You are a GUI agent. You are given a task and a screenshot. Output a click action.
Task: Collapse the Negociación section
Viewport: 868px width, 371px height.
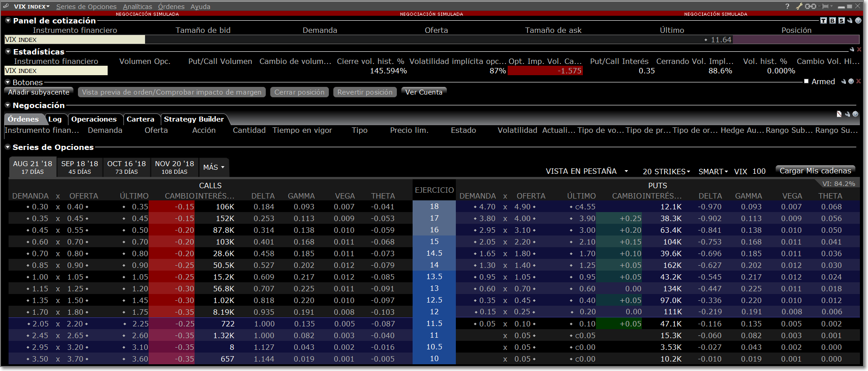click(8, 105)
